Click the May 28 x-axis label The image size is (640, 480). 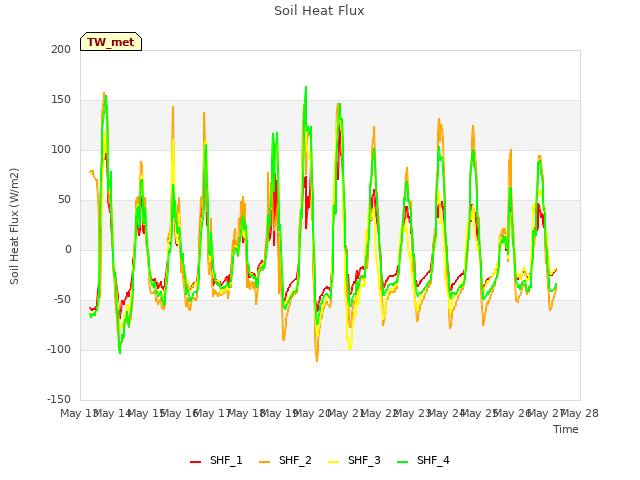pos(580,413)
